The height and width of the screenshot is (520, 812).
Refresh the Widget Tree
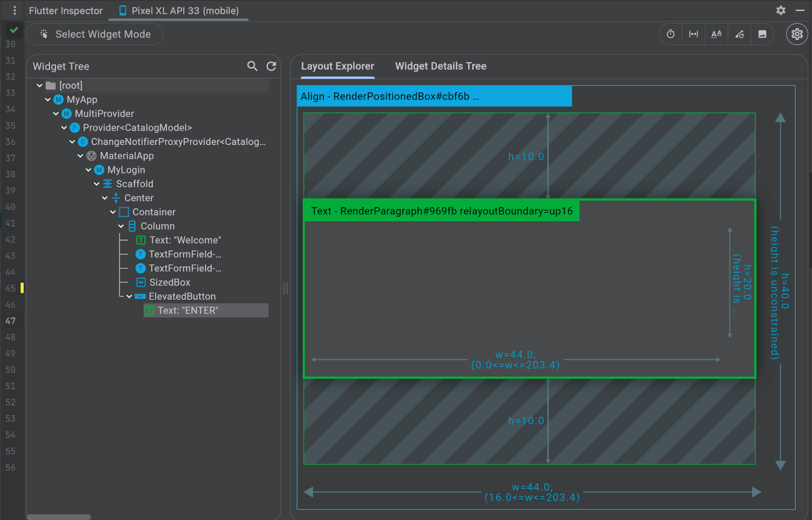[272, 66]
